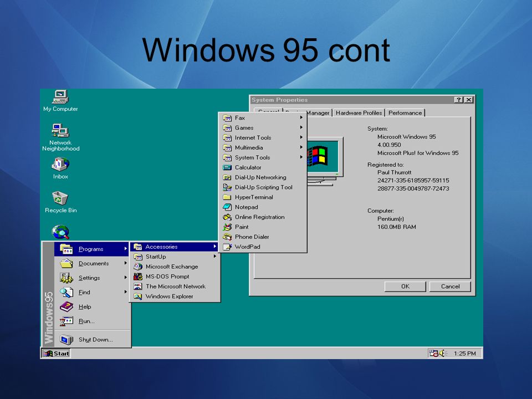Click OK in System Properties

point(405,287)
